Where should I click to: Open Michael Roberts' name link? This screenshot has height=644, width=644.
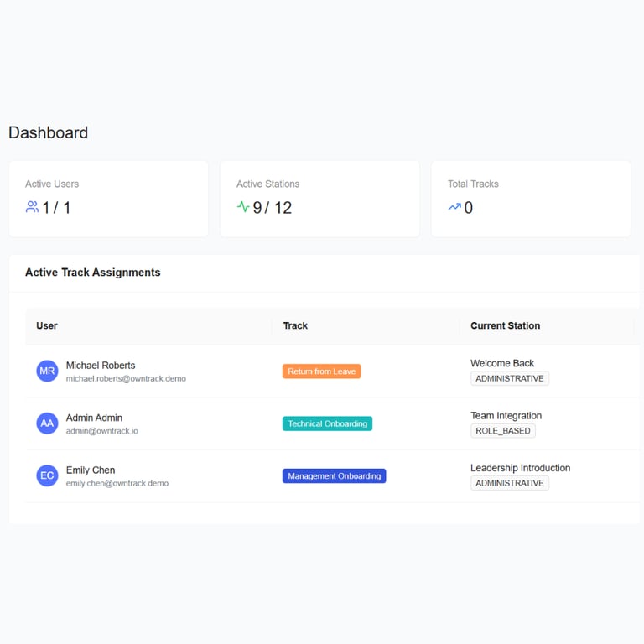(101, 365)
